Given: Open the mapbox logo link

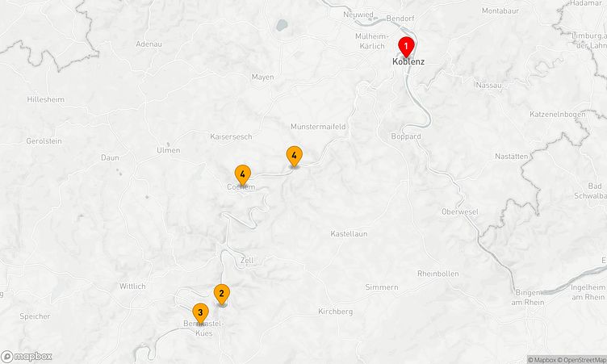Looking at the screenshot, I should tap(27, 356).
